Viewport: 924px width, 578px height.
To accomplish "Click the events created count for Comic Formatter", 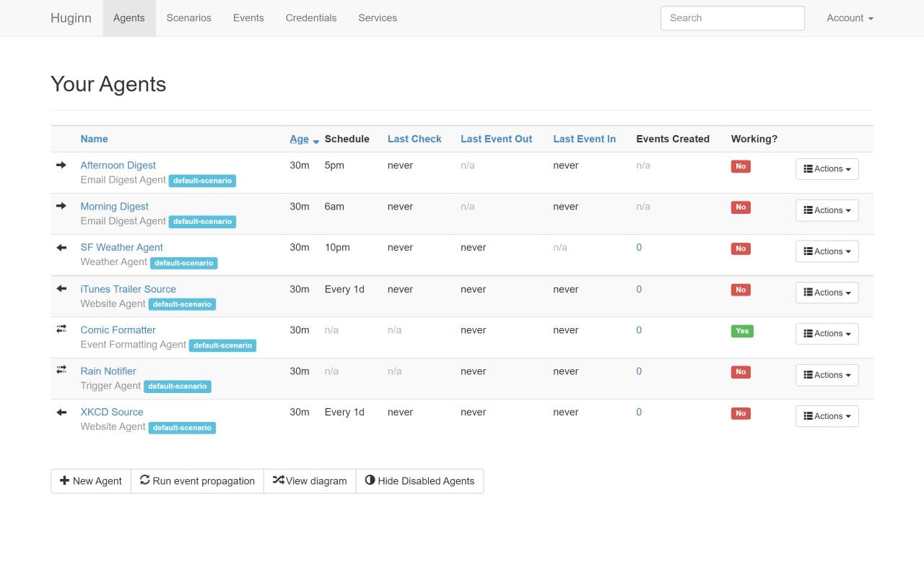I will 638,329.
